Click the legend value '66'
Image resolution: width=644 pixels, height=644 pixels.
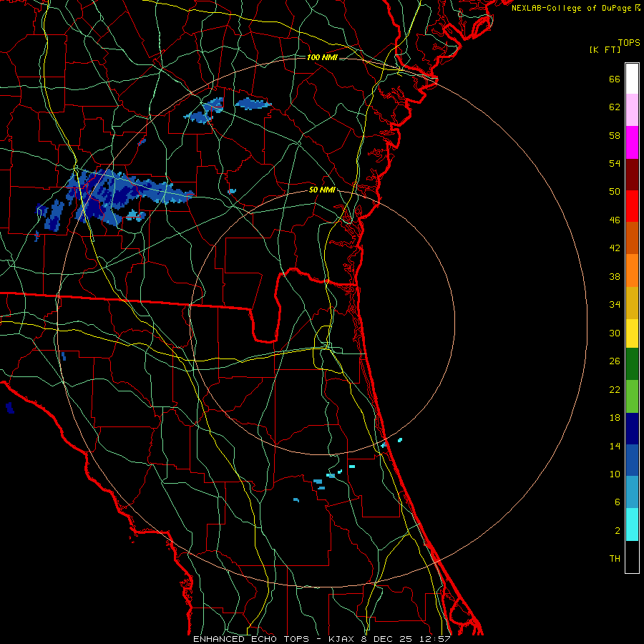point(615,79)
